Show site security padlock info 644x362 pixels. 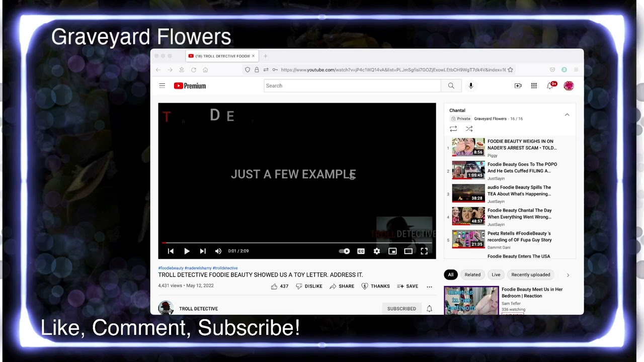point(257,70)
